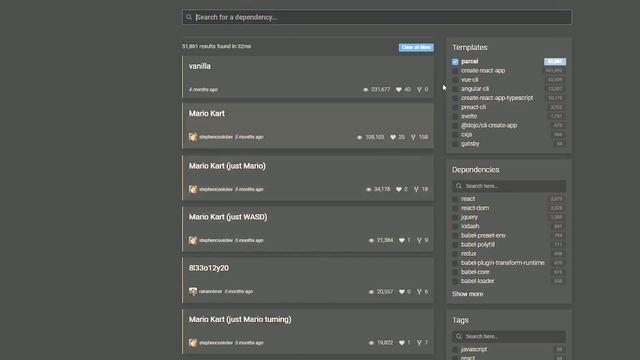Click the dependency search magnifier icon
The width and height of the screenshot is (640, 360).
[x=189, y=17]
